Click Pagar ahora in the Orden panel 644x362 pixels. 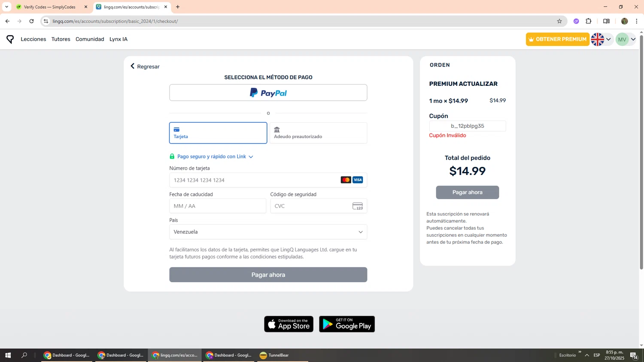coord(468,193)
